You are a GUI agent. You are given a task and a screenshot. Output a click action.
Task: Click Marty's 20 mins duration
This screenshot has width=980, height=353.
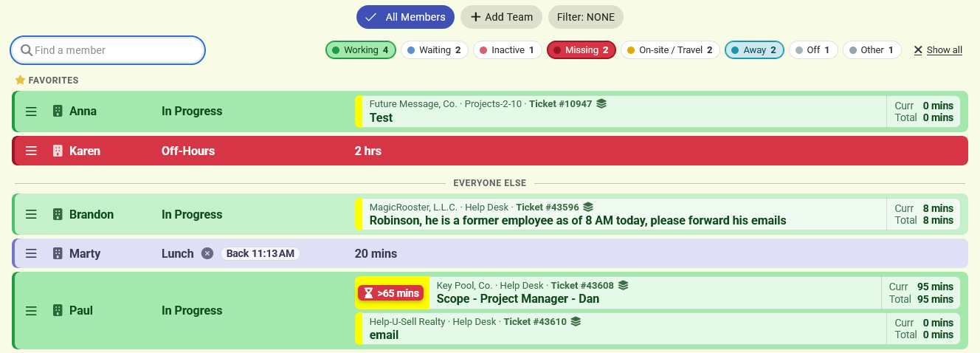point(376,253)
